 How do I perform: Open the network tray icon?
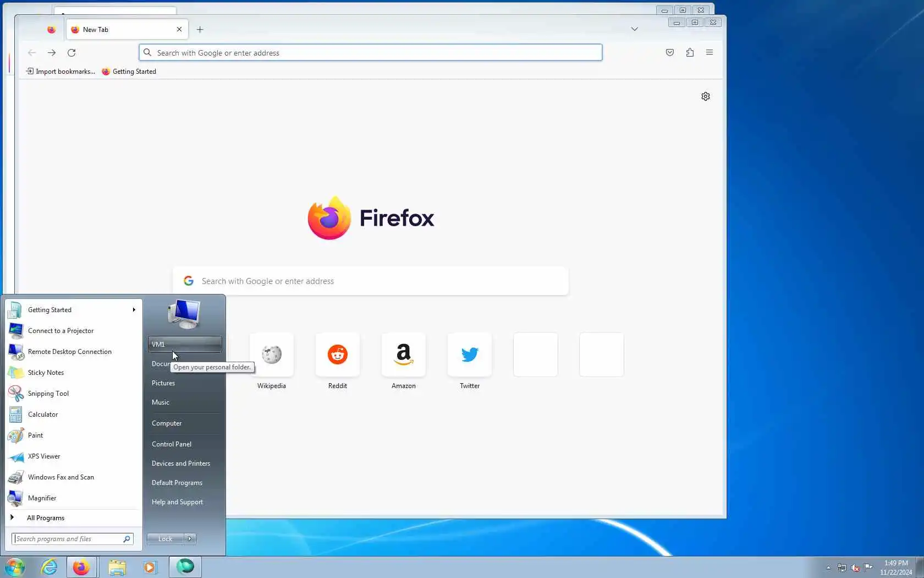click(842, 568)
